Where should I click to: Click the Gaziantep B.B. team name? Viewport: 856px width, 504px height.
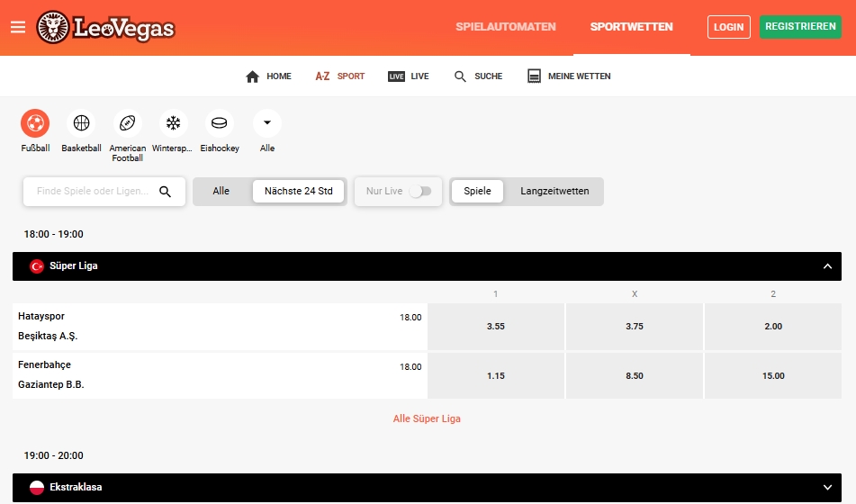click(x=50, y=384)
